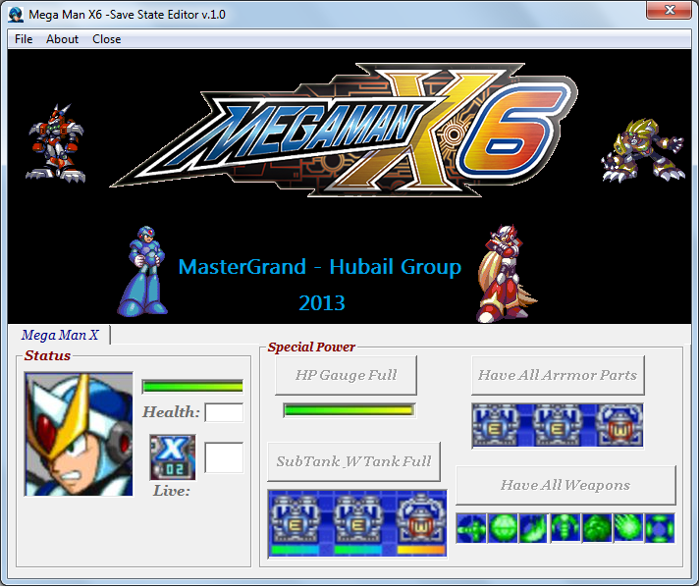Click the Health input field

(224, 412)
